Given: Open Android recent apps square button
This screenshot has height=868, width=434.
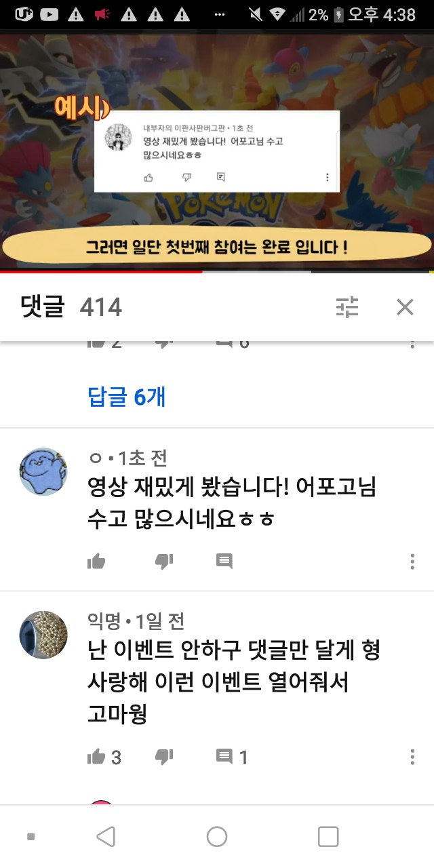Looking at the screenshot, I should coord(328,837).
